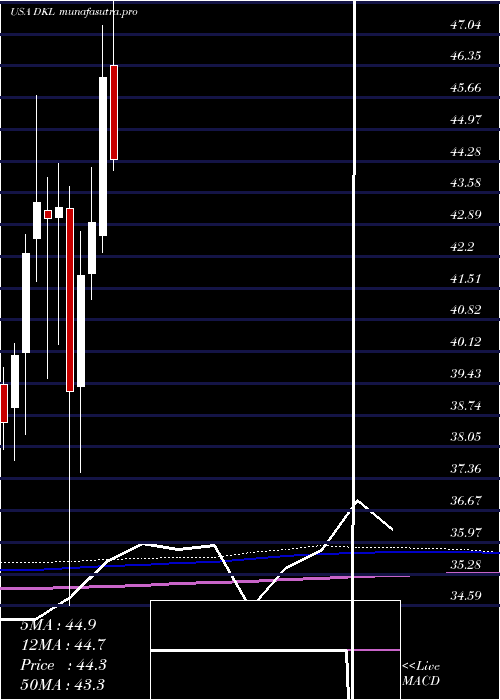Click the 40.82 price axis label

(x=466, y=310)
